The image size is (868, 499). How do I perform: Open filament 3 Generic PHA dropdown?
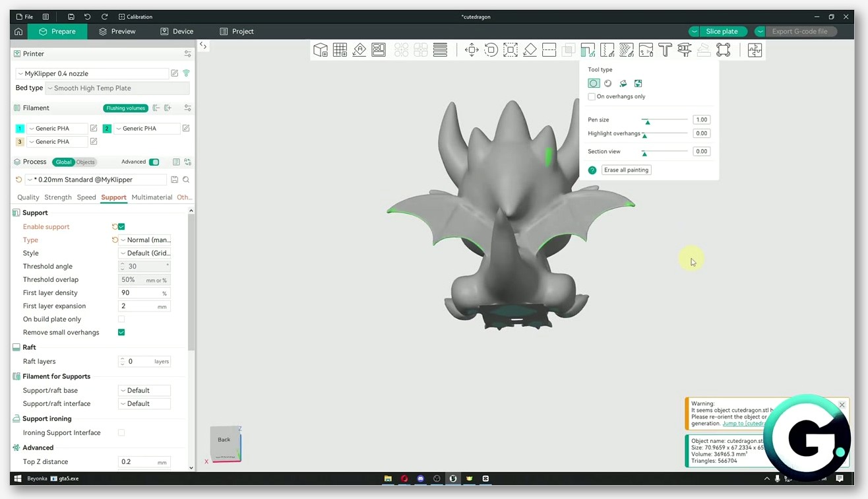pyautogui.click(x=57, y=142)
